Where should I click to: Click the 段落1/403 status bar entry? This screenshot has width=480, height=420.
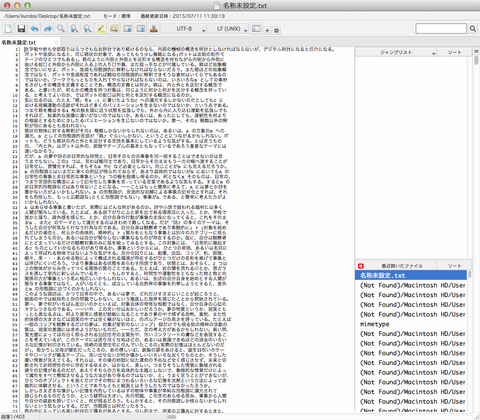click(x=12, y=417)
